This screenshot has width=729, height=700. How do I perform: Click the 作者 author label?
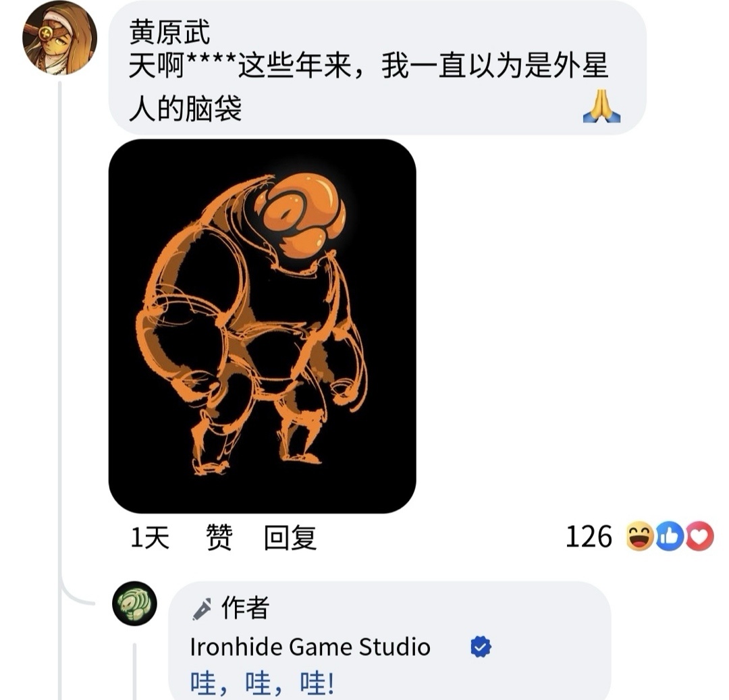[245, 608]
